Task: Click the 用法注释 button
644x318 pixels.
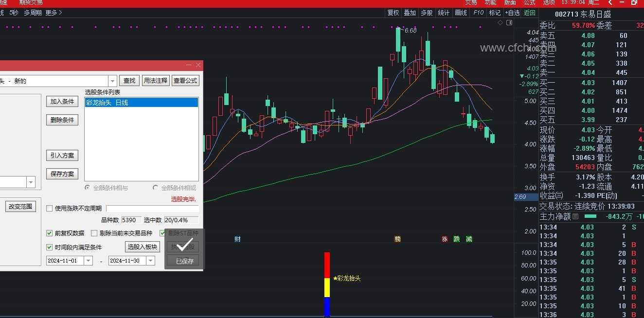Action: point(156,81)
